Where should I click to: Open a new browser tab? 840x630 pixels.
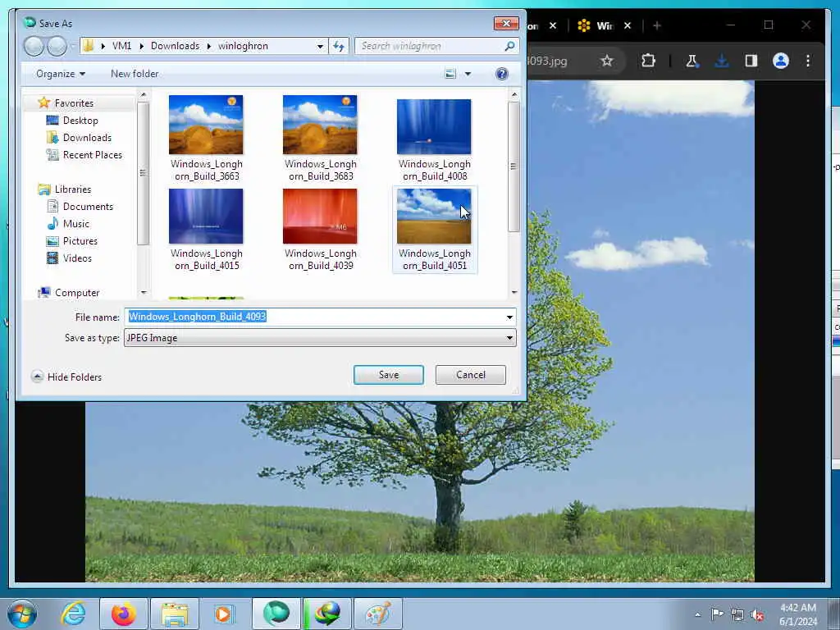point(657,25)
